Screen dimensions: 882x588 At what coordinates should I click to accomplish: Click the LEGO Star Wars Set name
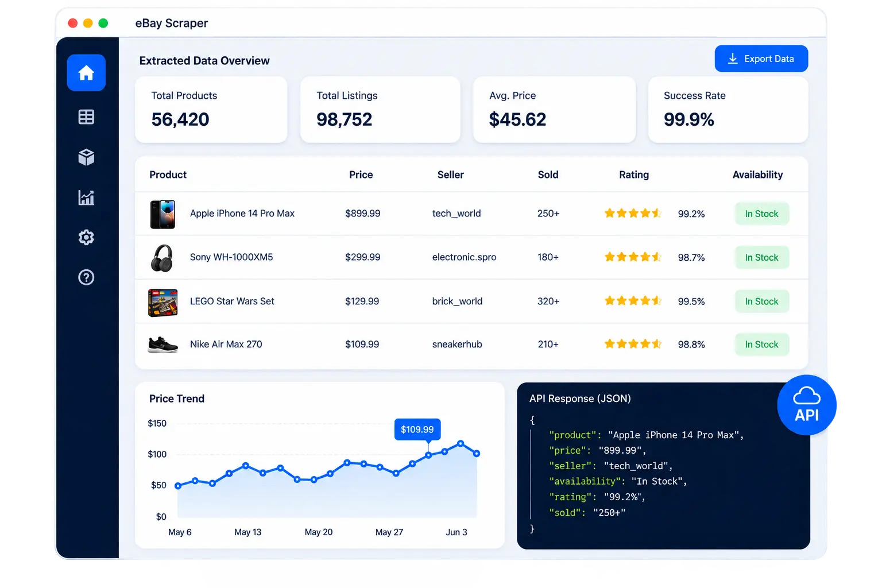(232, 301)
